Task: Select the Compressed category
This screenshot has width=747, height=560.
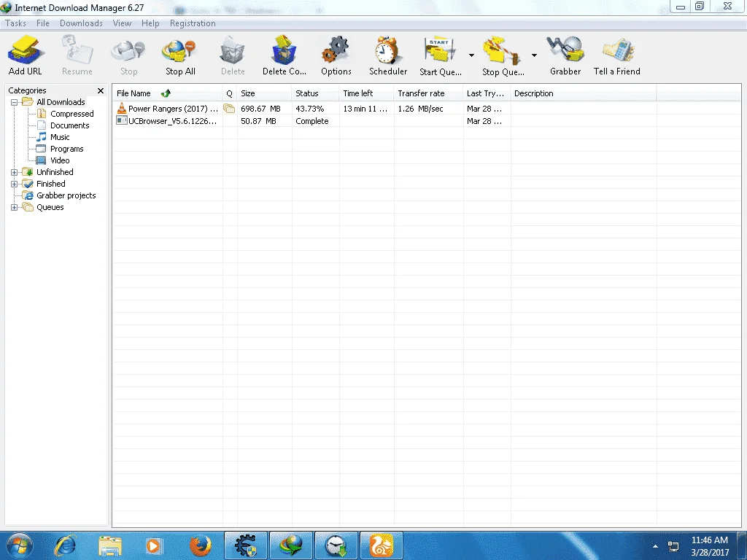Action: coord(72,114)
